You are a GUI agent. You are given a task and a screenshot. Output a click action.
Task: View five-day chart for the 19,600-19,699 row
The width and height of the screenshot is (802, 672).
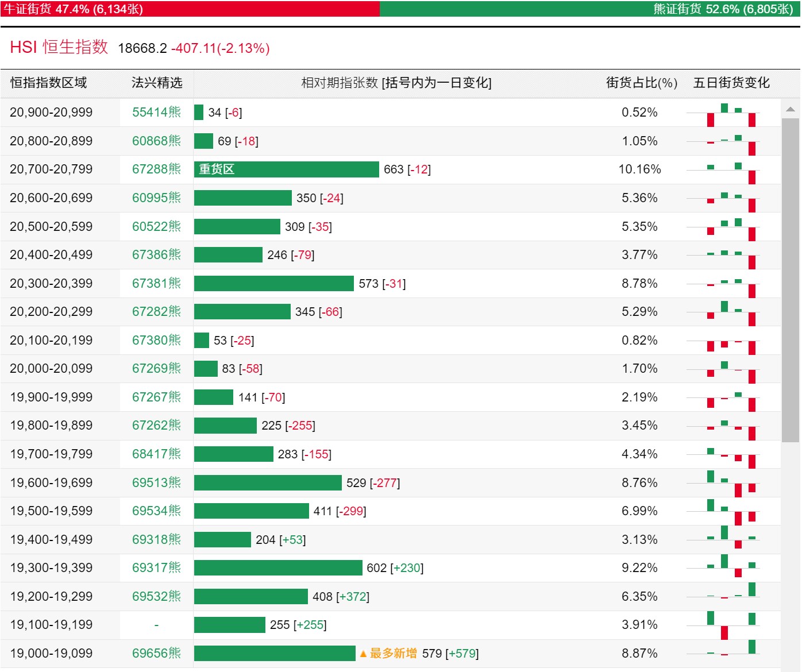click(x=724, y=483)
